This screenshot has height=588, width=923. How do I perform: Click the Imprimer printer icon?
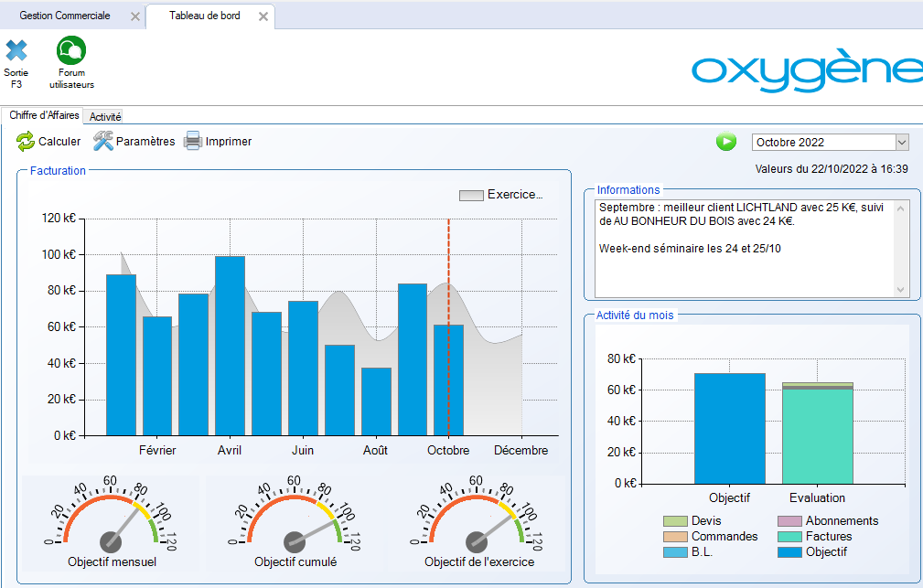tap(193, 142)
